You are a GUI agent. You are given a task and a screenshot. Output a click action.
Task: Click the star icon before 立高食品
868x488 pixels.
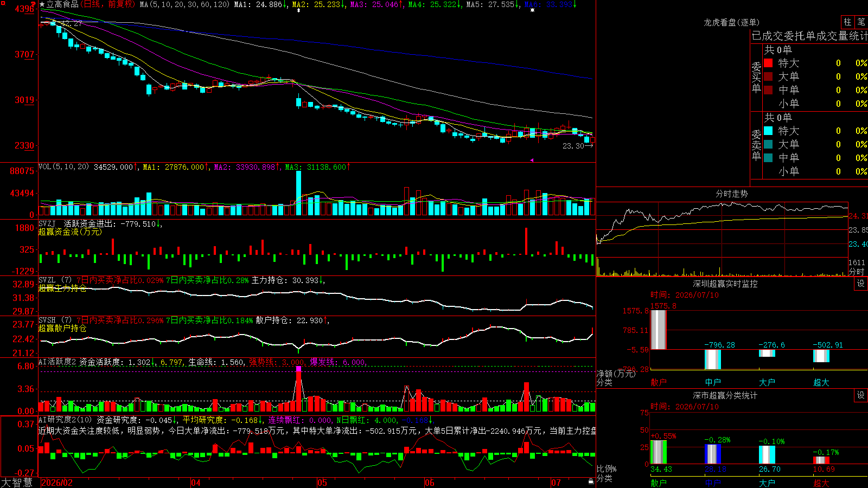42,4
